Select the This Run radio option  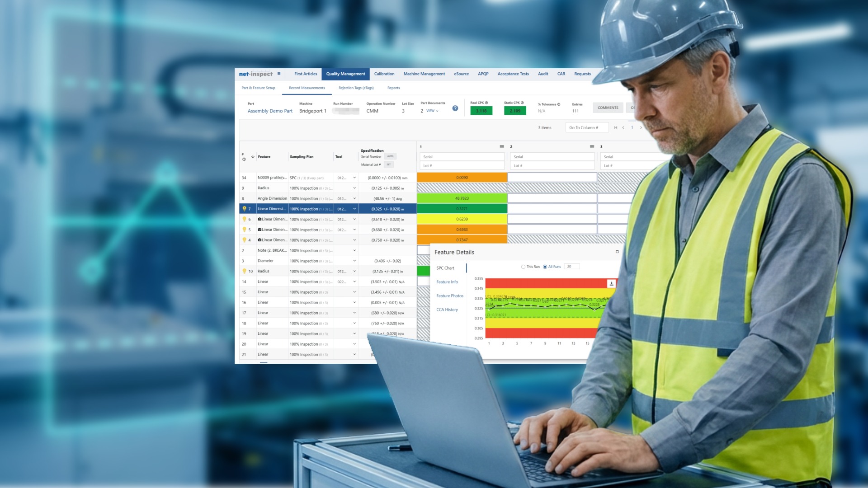pos(523,267)
